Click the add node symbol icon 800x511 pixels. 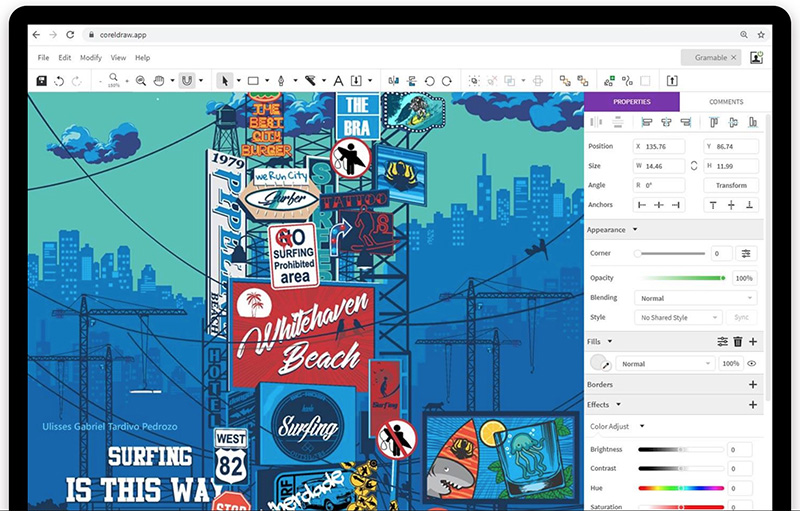click(609, 81)
